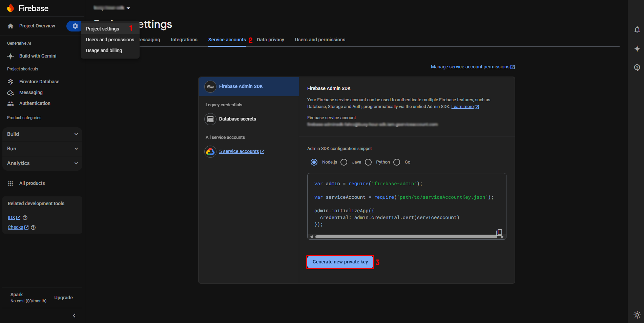Switch to the Users and permissions tab
Screen dimensions: 644x323
point(320,40)
